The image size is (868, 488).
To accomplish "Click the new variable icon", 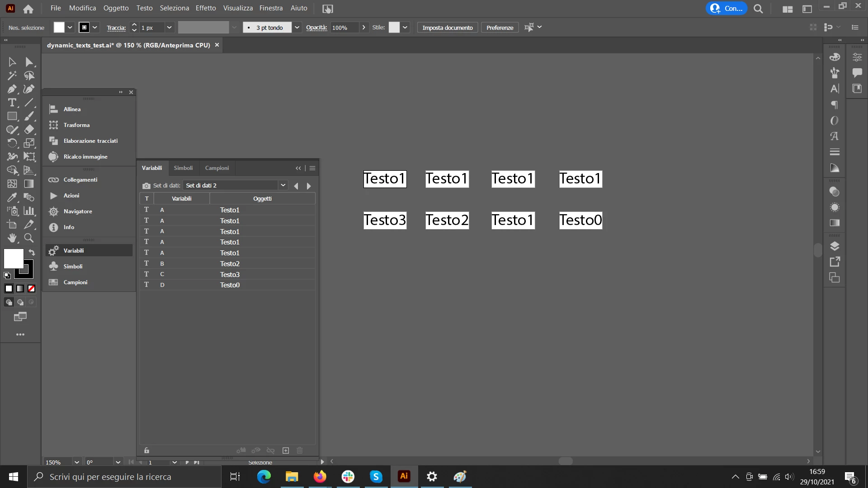I will tap(286, 450).
